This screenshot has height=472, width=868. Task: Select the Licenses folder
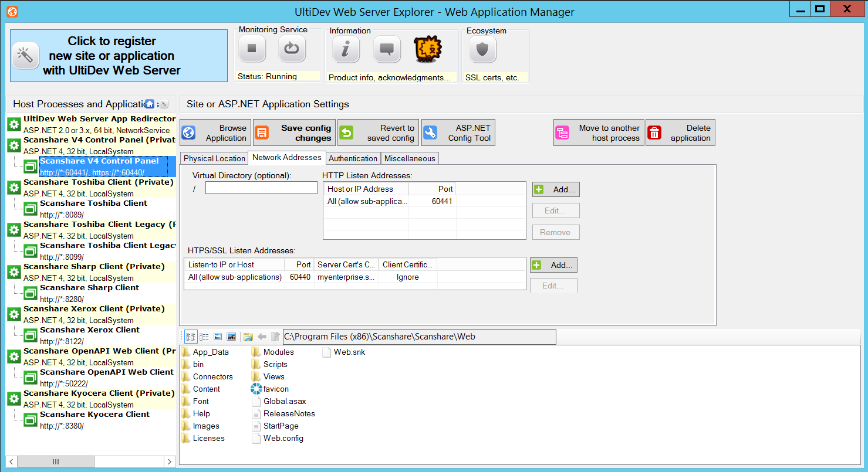[203, 438]
